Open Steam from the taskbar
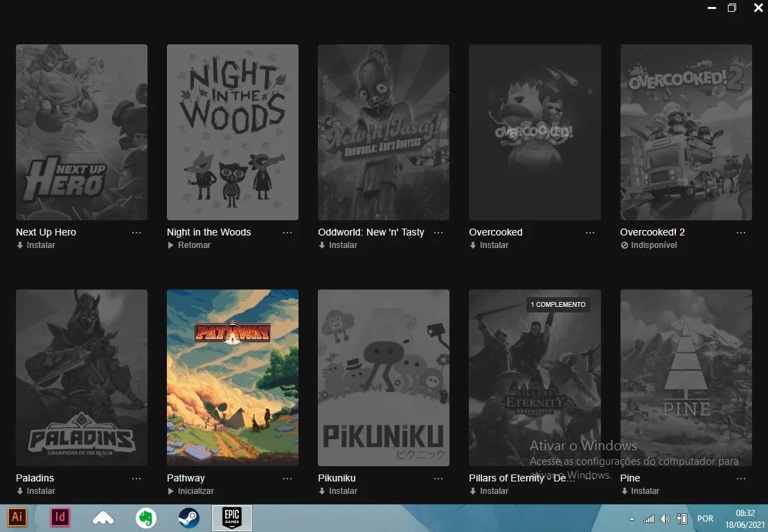The image size is (768, 532). click(x=189, y=517)
